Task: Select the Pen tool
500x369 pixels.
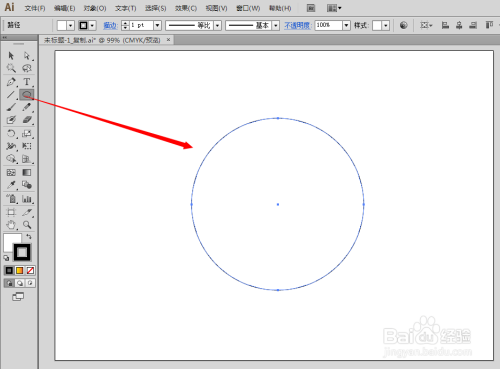Action: [x=11, y=82]
